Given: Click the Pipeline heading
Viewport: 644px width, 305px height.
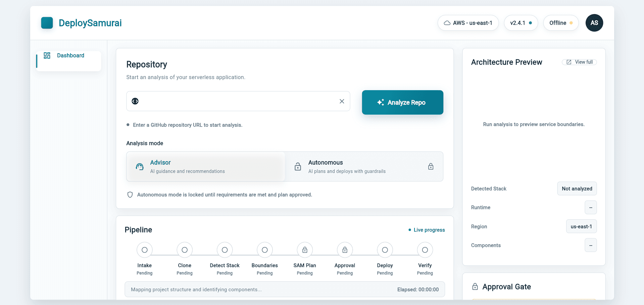Looking at the screenshot, I should (x=138, y=230).
